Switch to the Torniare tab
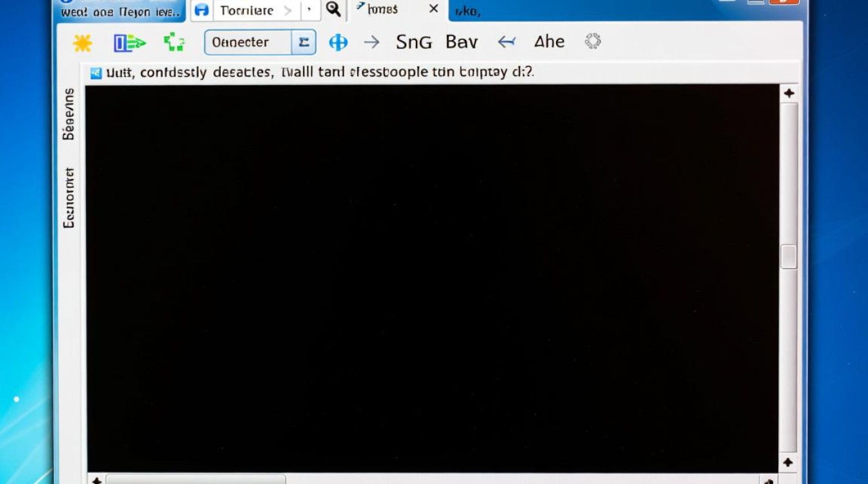Viewport: 868px width, 484px height. (x=246, y=10)
